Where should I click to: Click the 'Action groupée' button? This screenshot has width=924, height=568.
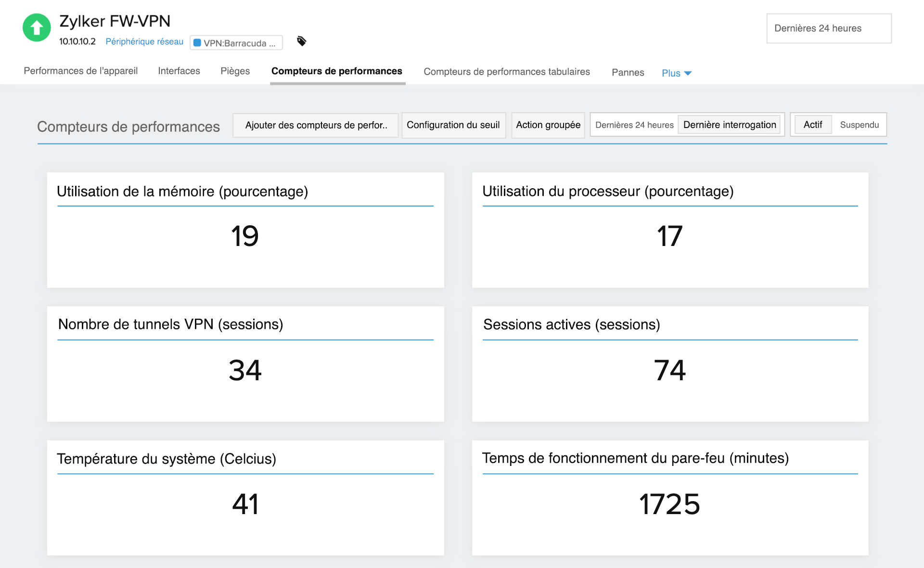tap(548, 125)
